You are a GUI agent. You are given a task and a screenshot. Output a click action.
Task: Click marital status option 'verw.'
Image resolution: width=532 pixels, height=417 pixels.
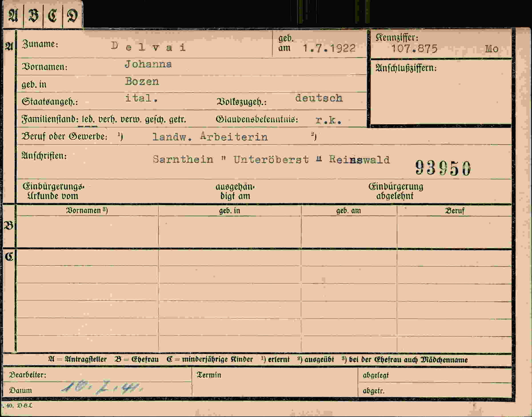[x=131, y=120]
